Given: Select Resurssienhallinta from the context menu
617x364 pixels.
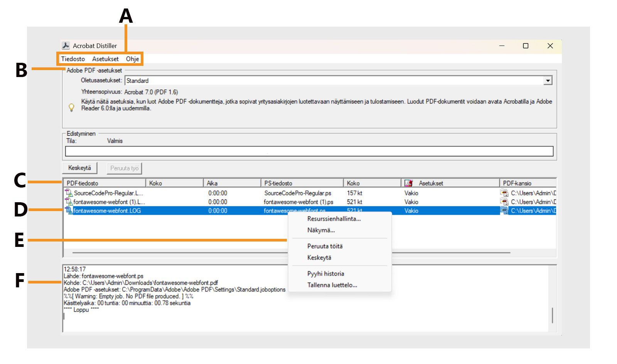Looking at the screenshot, I should 334,218.
